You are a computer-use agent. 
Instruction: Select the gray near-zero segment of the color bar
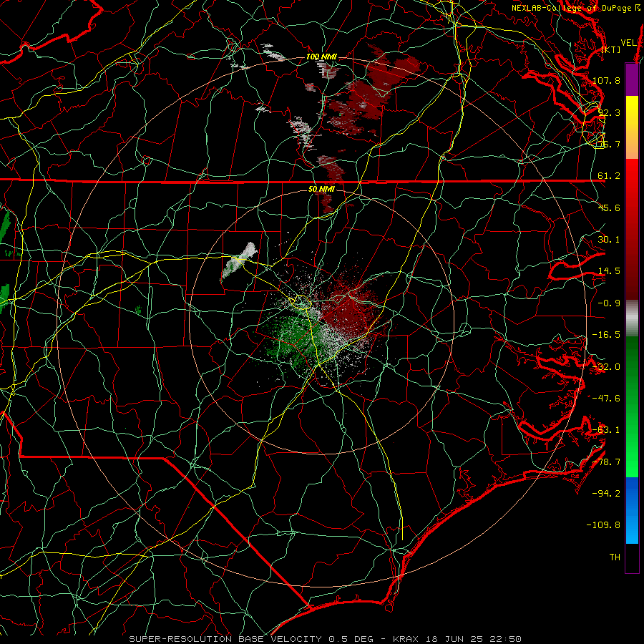pos(632,318)
